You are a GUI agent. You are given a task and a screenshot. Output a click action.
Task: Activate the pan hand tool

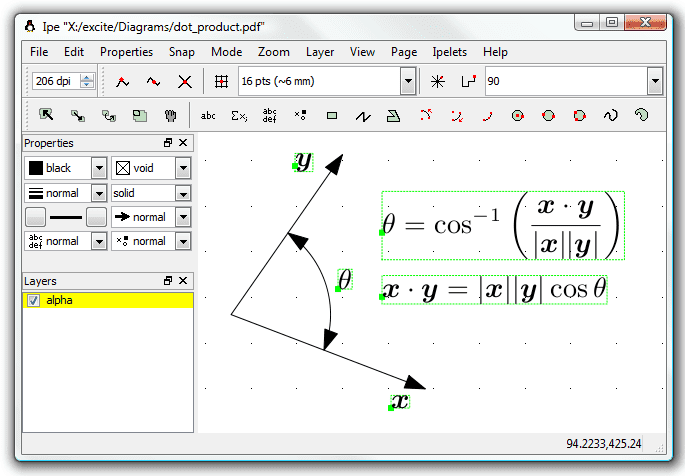170,116
